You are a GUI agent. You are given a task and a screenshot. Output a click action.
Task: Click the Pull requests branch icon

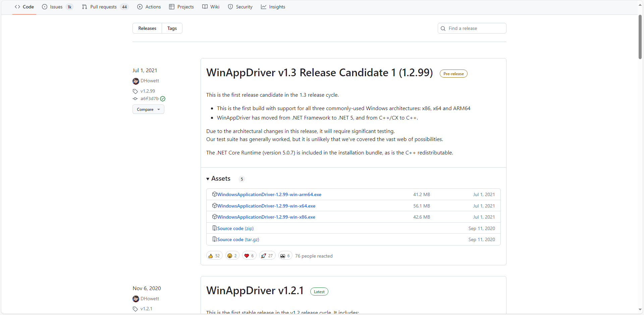[85, 7]
